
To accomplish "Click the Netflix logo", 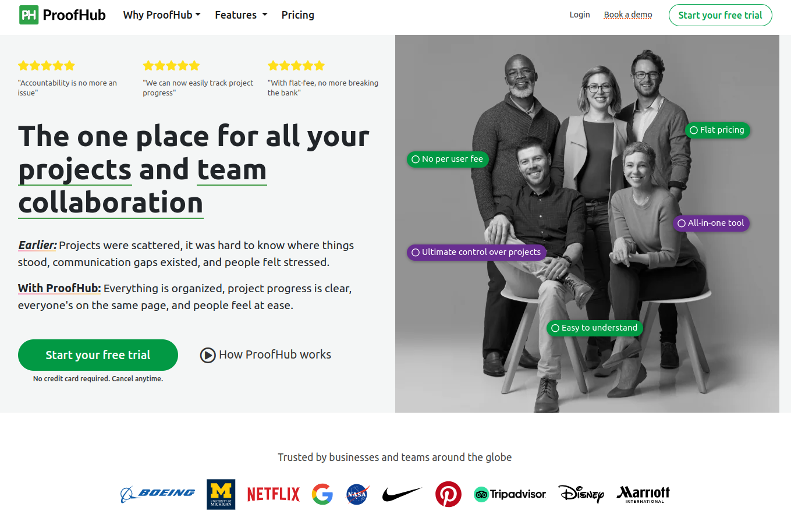I will (x=273, y=494).
